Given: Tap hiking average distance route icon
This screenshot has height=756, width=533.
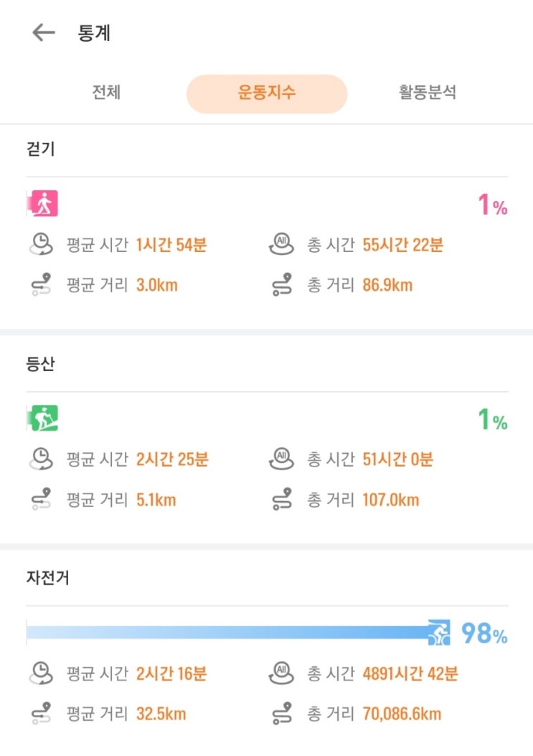Looking at the screenshot, I should click(42, 500).
